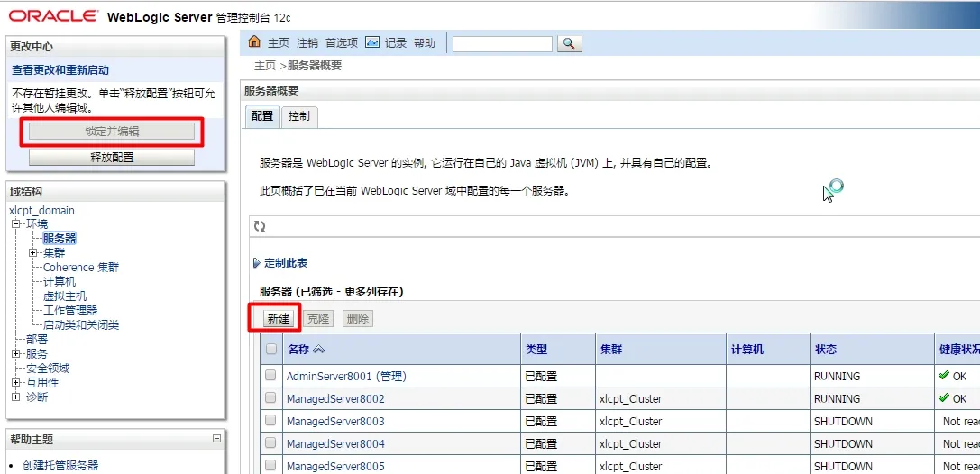
Task: Expand the 诊断 tree node
Action: 15,397
